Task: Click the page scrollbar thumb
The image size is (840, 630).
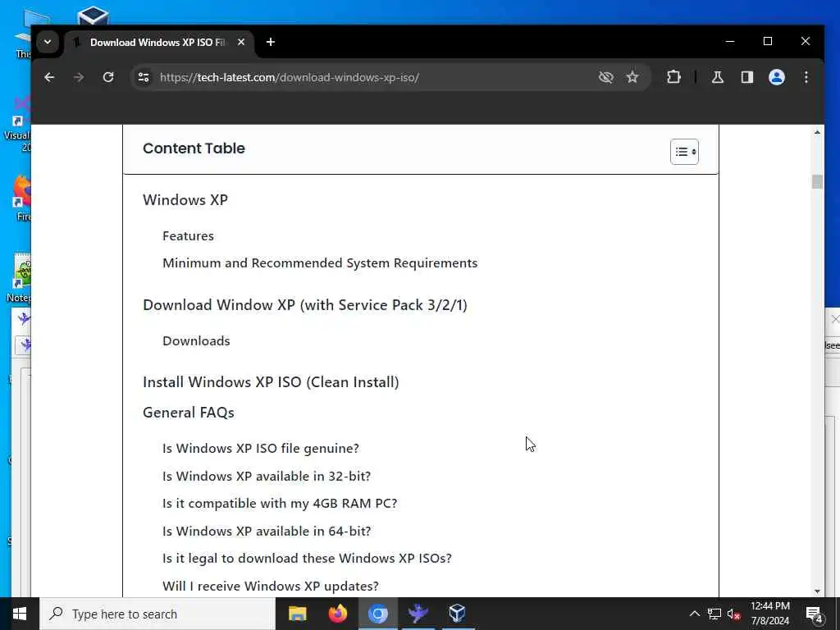Action: [x=817, y=181]
